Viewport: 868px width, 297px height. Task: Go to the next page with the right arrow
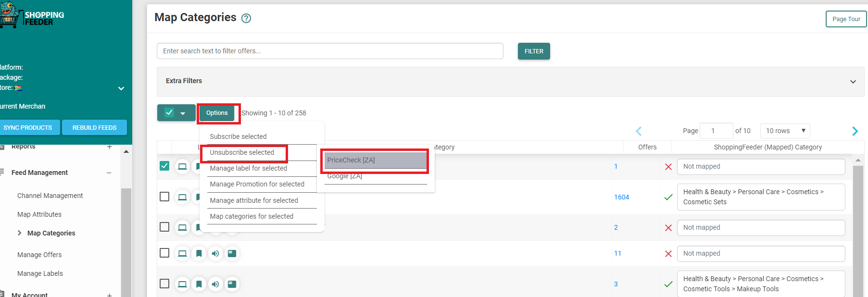pyautogui.click(x=855, y=131)
